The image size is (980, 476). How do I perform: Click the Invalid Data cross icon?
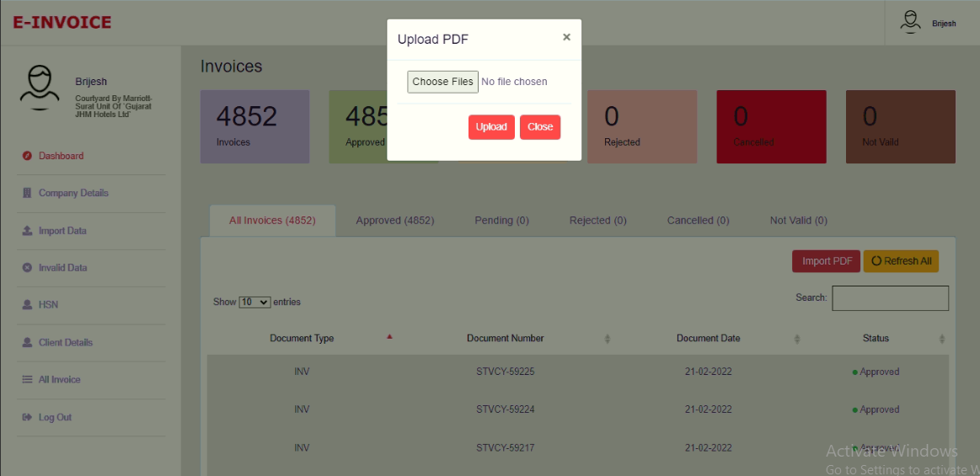[27, 268]
